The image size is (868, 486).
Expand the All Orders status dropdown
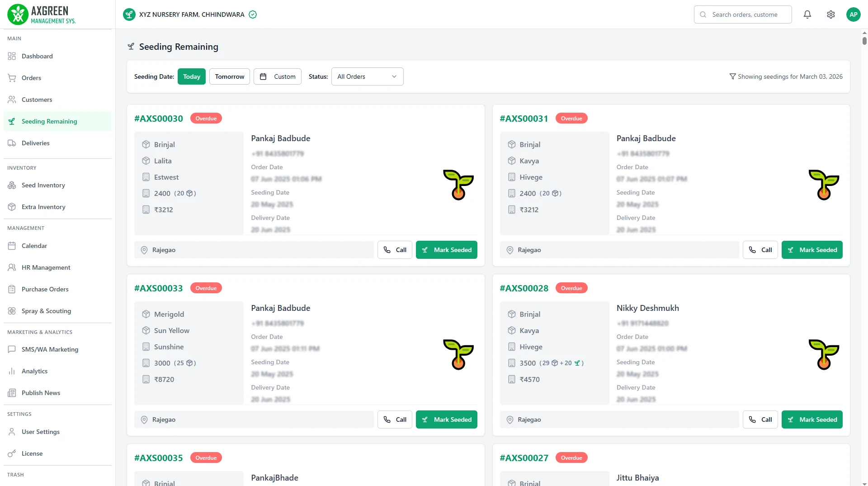click(367, 76)
